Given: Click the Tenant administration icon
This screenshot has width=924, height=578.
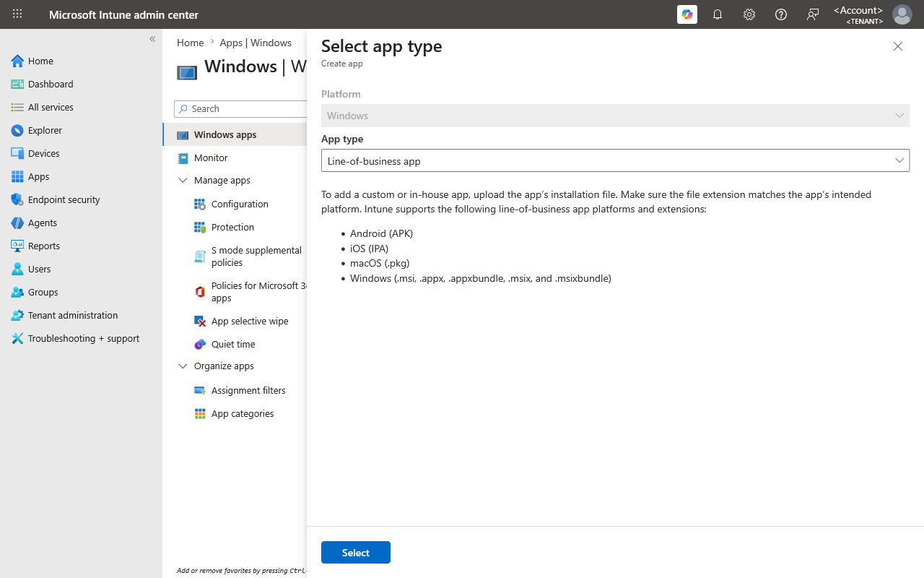Looking at the screenshot, I should (17, 315).
